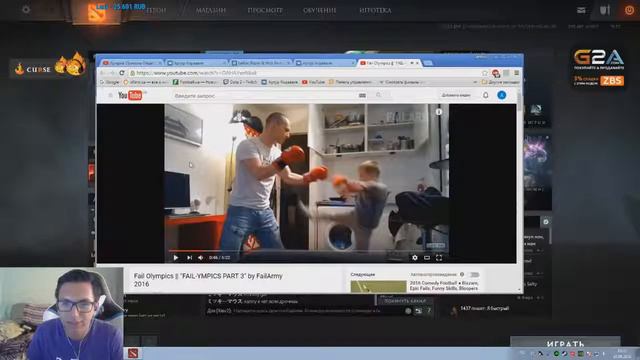Viewport: 640px width, 360px height.
Task: Open 2016 Comedy Football suggested video title
Action: (444, 285)
